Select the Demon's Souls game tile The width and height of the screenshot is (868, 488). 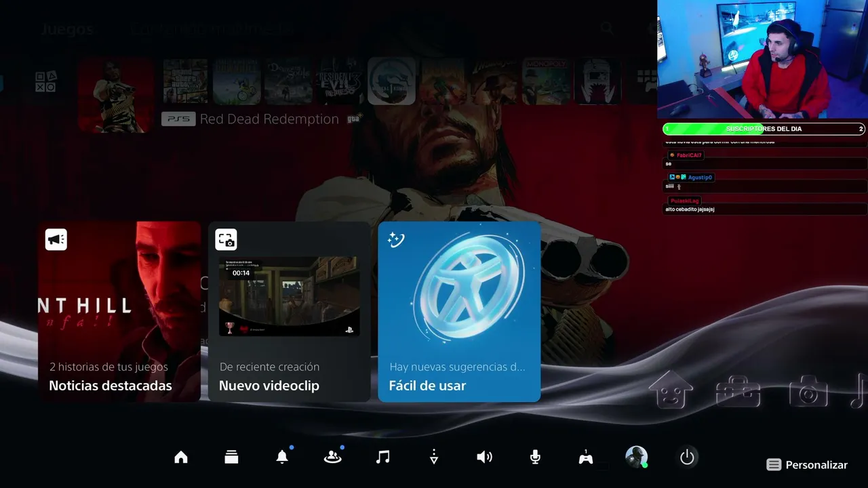(288, 81)
